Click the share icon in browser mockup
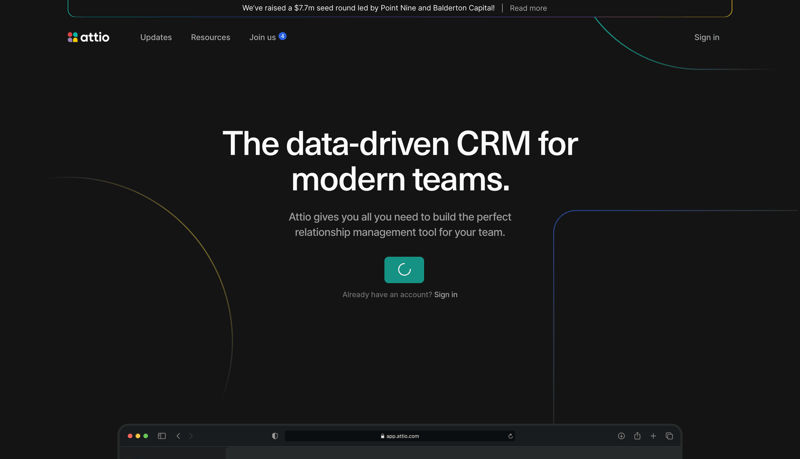 coord(637,436)
